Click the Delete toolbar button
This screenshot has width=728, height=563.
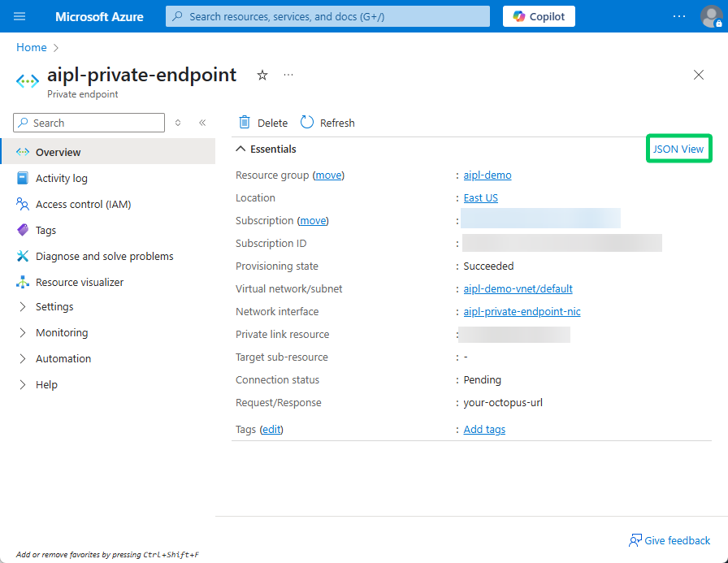[x=263, y=123]
